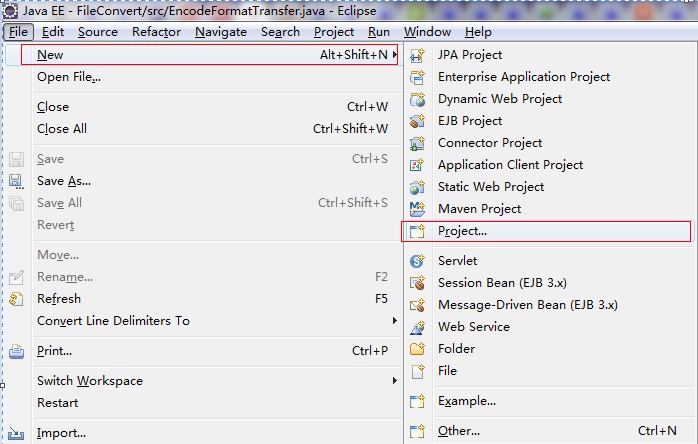Screen dimensions: 698x444
Task: Click the Example... wizard icon
Action: tap(418, 401)
